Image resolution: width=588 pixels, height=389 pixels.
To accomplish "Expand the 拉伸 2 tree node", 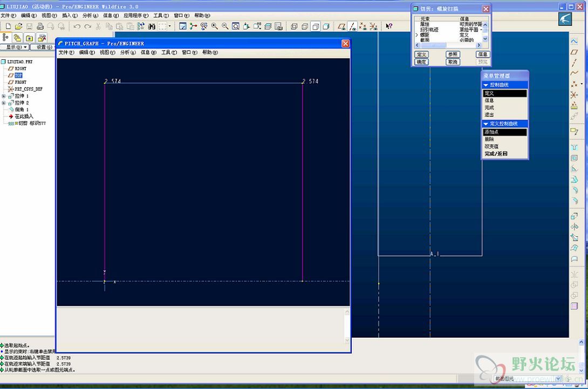I will 4,103.
